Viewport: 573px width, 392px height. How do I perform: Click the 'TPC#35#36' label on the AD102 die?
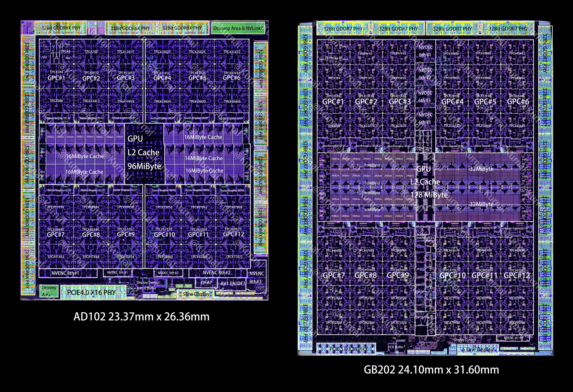[x=232, y=102]
